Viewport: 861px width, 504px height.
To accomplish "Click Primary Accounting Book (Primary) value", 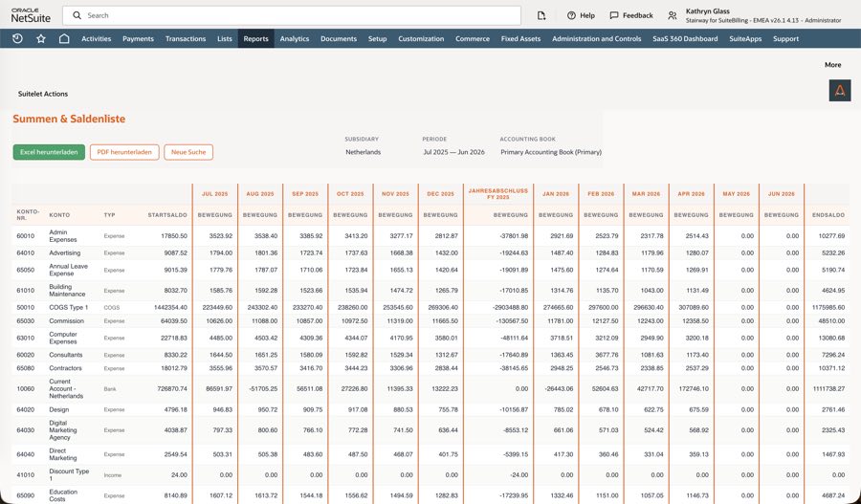I will (x=551, y=152).
